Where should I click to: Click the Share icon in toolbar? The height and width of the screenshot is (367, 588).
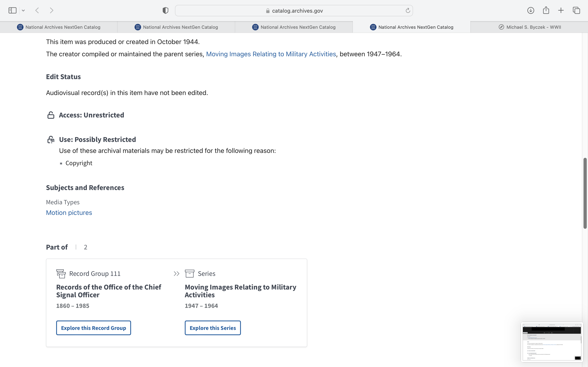point(546,10)
